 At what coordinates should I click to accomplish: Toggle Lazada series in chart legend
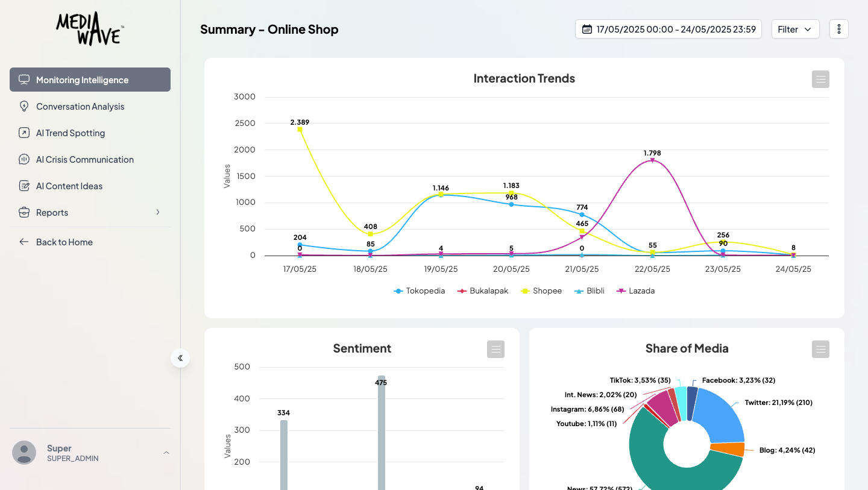635,291
